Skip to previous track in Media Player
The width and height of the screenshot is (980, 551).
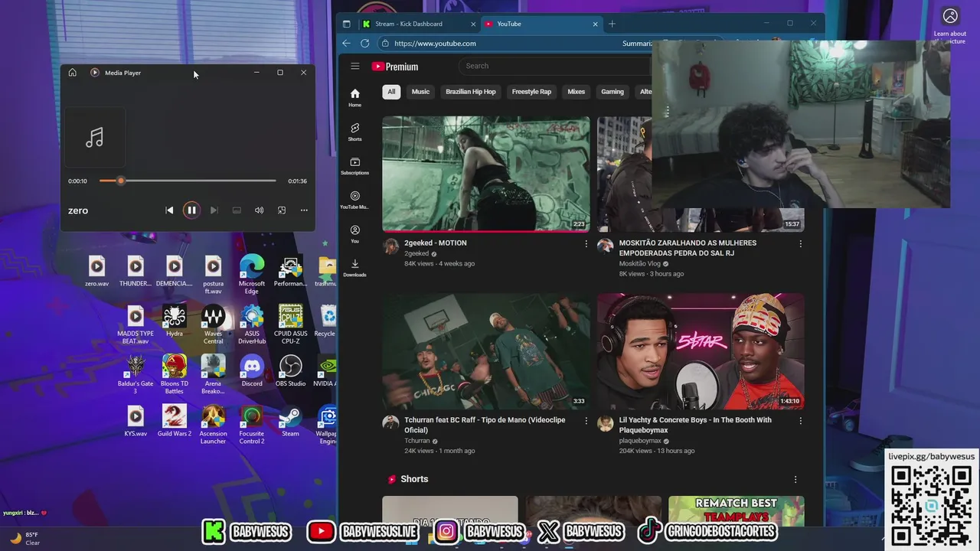[169, 210]
